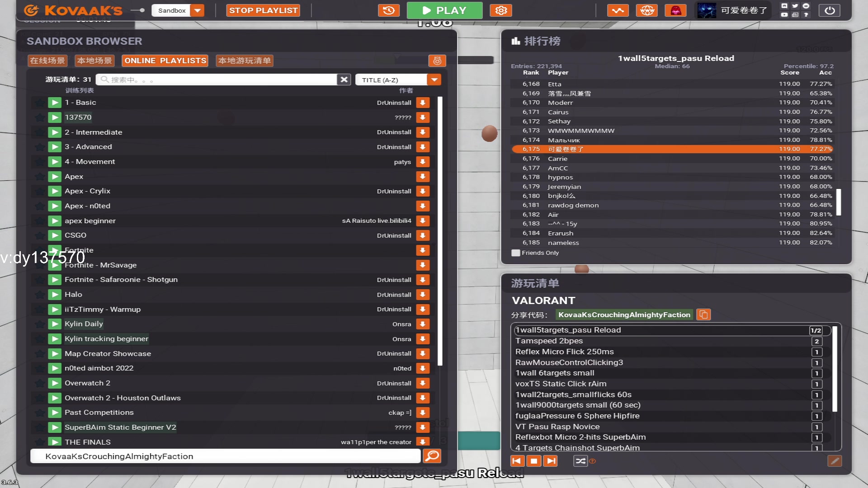The image size is (868, 488).
Task: Expand the TITLE A-Z sort dropdown
Action: [434, 79]
